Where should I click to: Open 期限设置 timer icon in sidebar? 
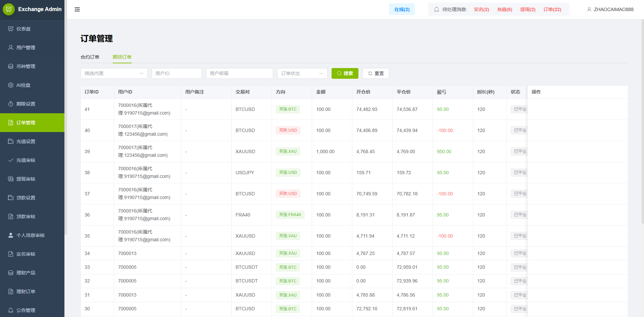(x=11, y=104)
